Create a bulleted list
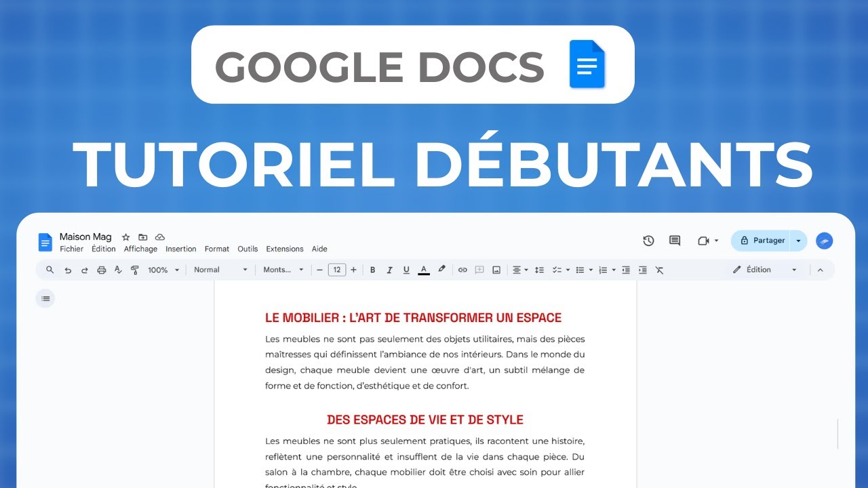 pos(580,270)
